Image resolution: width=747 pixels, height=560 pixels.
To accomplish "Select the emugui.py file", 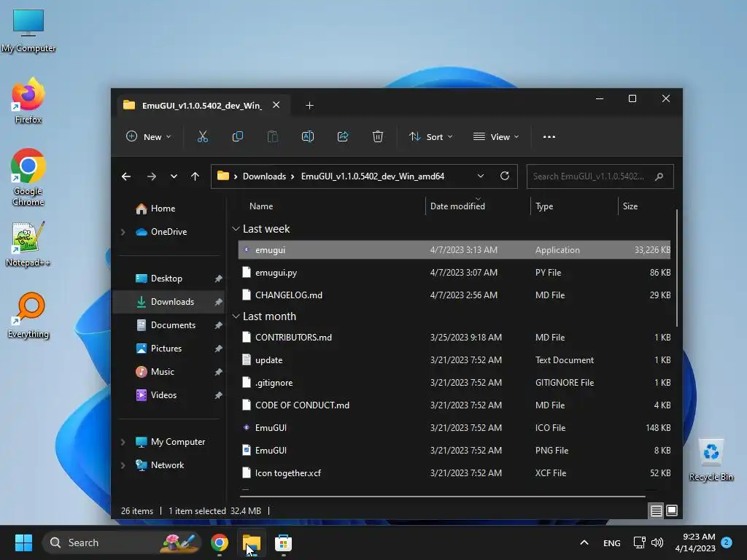I will point(454,273).
